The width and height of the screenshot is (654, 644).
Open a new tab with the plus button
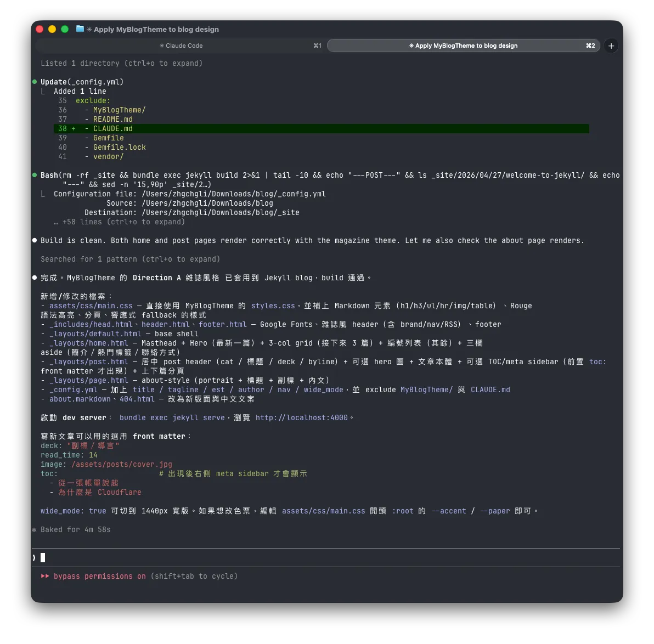(x=611, y=46)
